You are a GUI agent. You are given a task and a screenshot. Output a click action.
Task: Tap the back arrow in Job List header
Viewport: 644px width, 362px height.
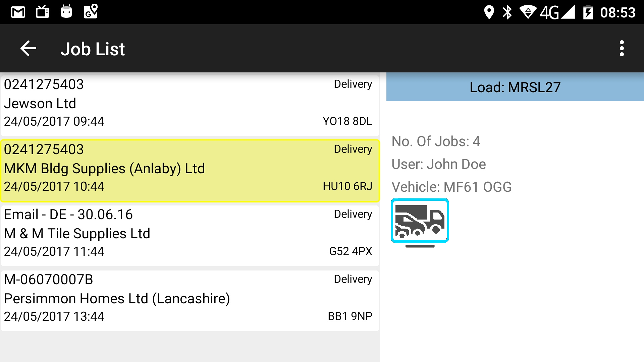click(x=28, y=49)
